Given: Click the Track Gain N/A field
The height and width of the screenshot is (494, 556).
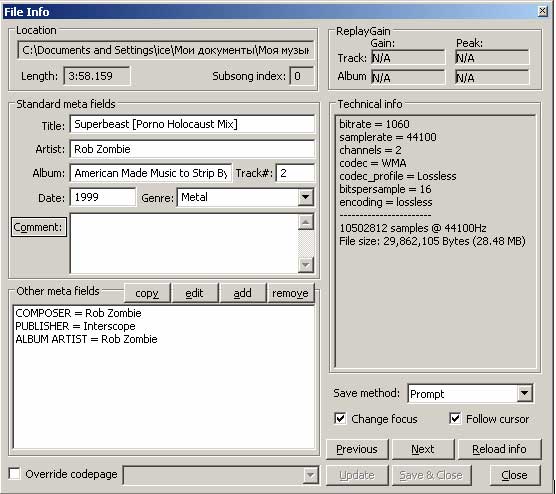Looking at the screenshot, I should coord(408,57).
